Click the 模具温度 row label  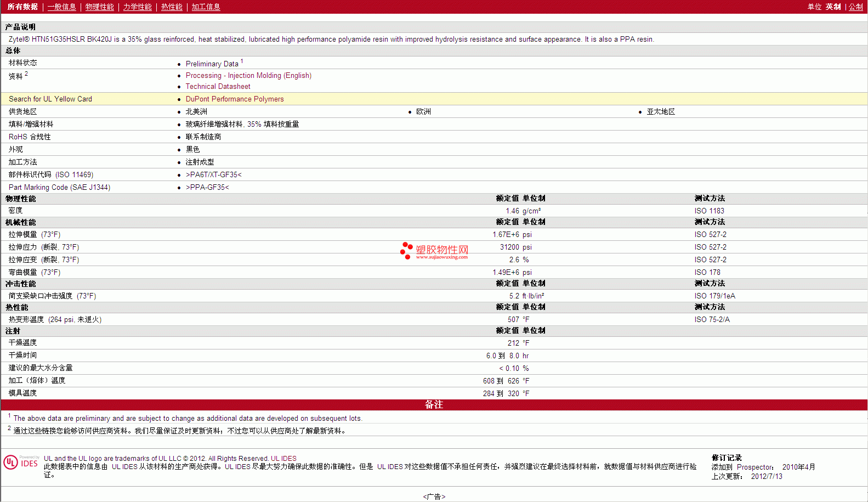[22, 393]
